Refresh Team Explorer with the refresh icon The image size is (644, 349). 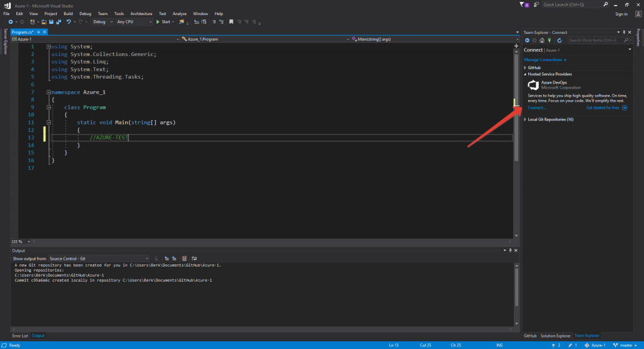(x=559, y=40)
